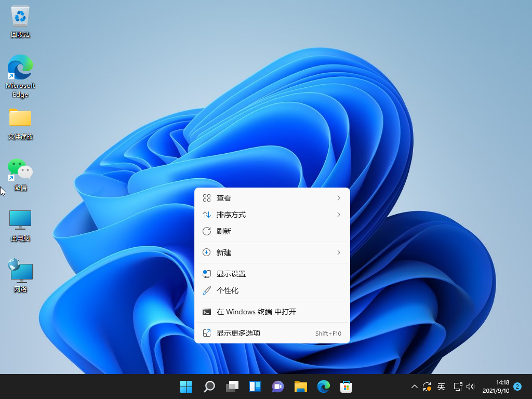The image size is (532, 399).
Task: Open the 网络 (Network) icon
Action: pos(20,270)
